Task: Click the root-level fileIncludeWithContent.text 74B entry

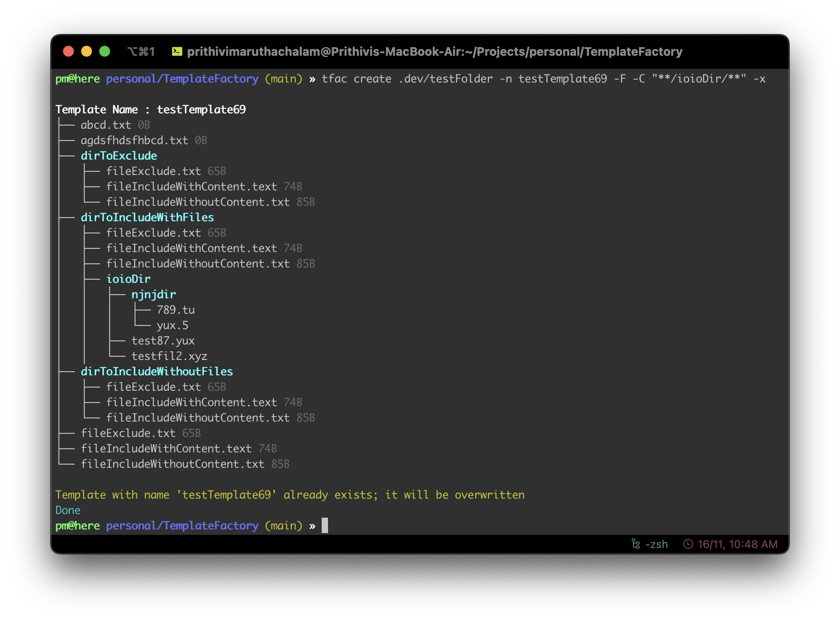Action: pos(179,449)
